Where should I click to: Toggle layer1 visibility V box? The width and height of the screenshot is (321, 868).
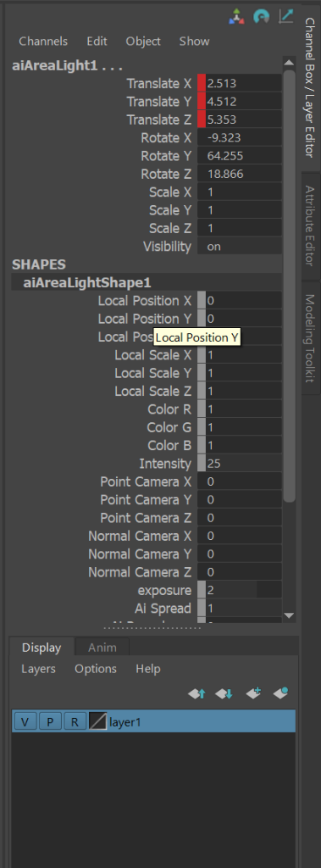25,721
